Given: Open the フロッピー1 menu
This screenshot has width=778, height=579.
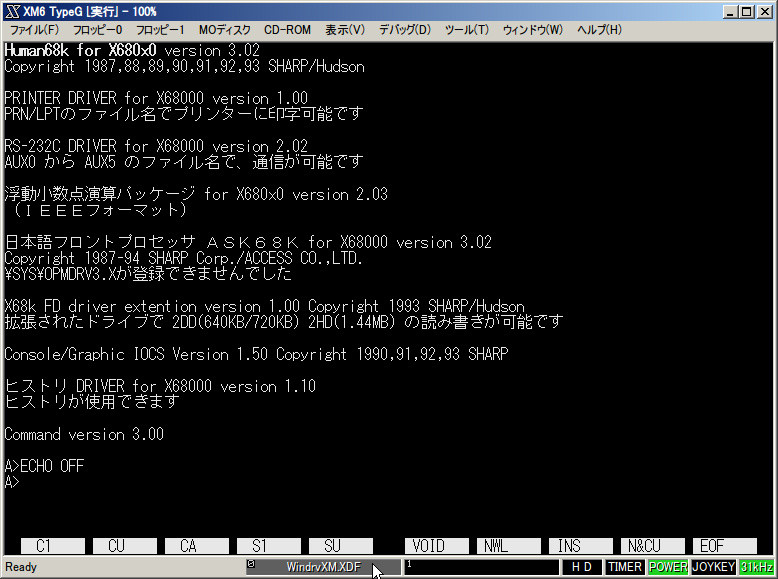Looking at the screenshot, I should tap(160, 30).
